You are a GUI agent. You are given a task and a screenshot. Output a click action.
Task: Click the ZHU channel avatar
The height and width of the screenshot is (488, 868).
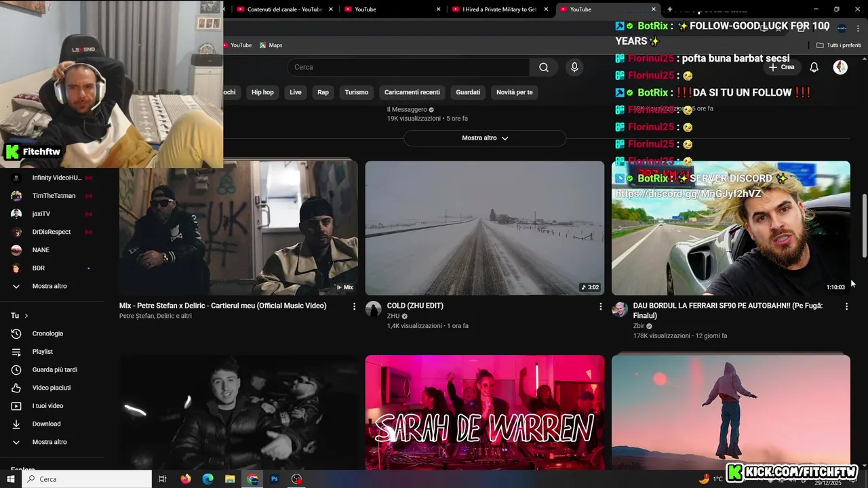374,310
